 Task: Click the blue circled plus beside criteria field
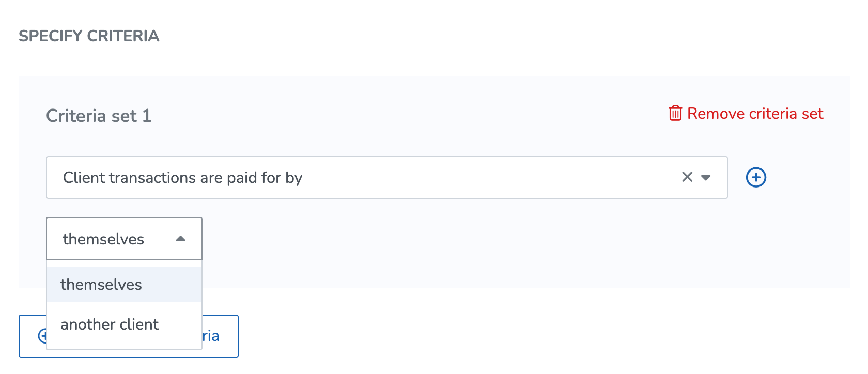pos(756,178)
